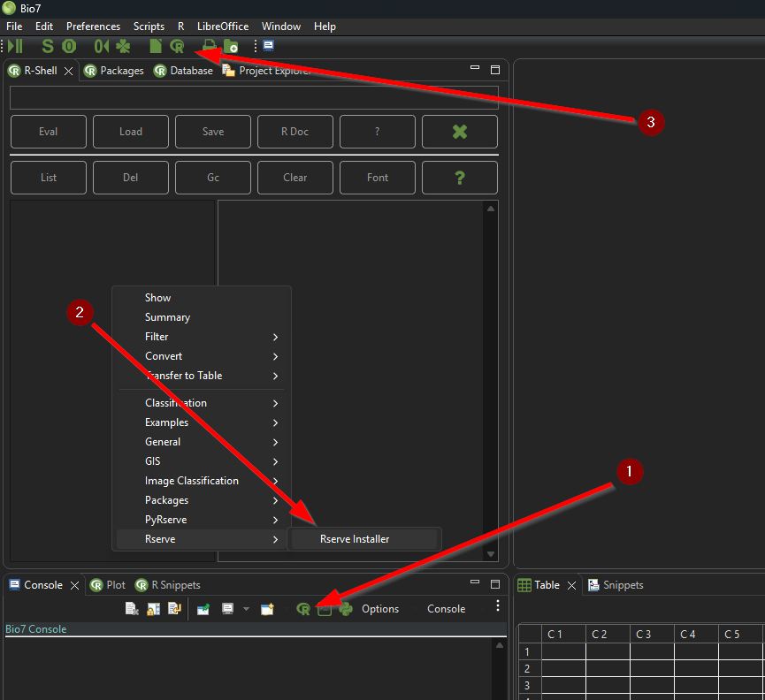765x700 pixels.
Task: Click the R-Shell expression input field
Action: tap(254, 98)
